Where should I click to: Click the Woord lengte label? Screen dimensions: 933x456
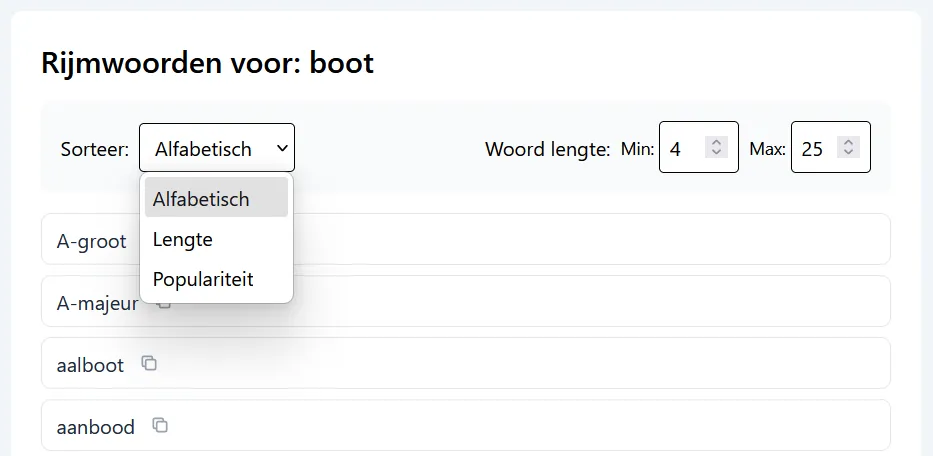pos(547,149)
